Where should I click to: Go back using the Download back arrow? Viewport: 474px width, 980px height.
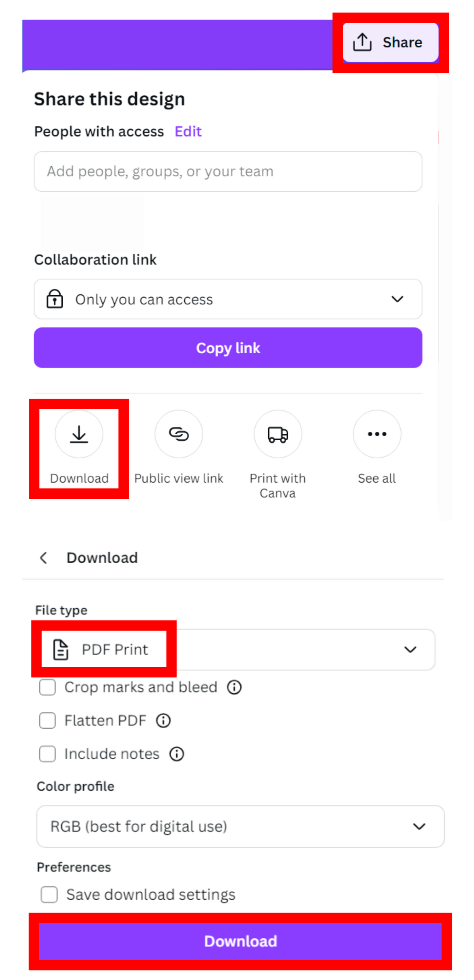pyautogui.click(x=43, y=558)
